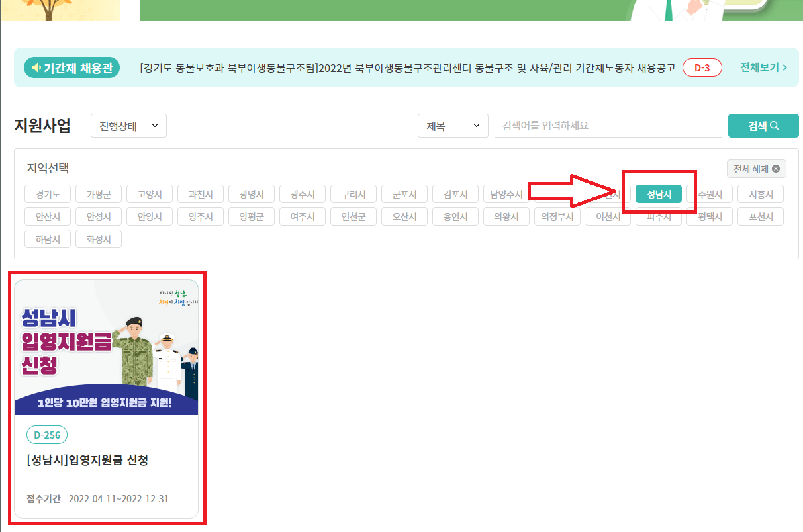
Task: Open the [성남시]입영지원금 신청 title link
Action: (x=87, y=460)
